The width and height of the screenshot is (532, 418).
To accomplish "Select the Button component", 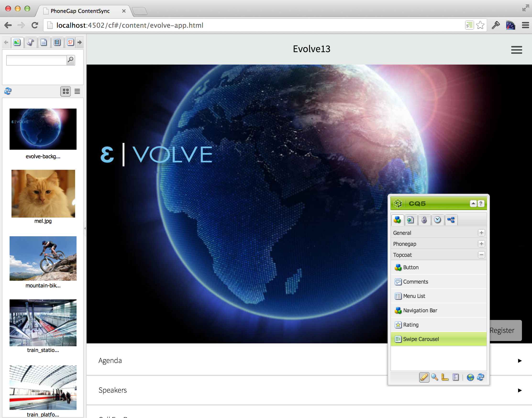I will click(438, 267).
